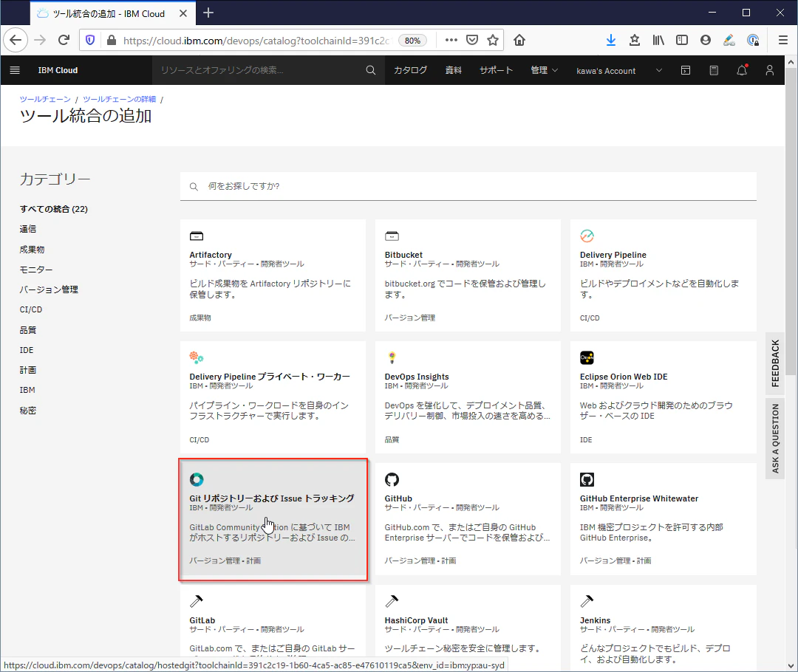Filter by the IBM category

(27, 390)
